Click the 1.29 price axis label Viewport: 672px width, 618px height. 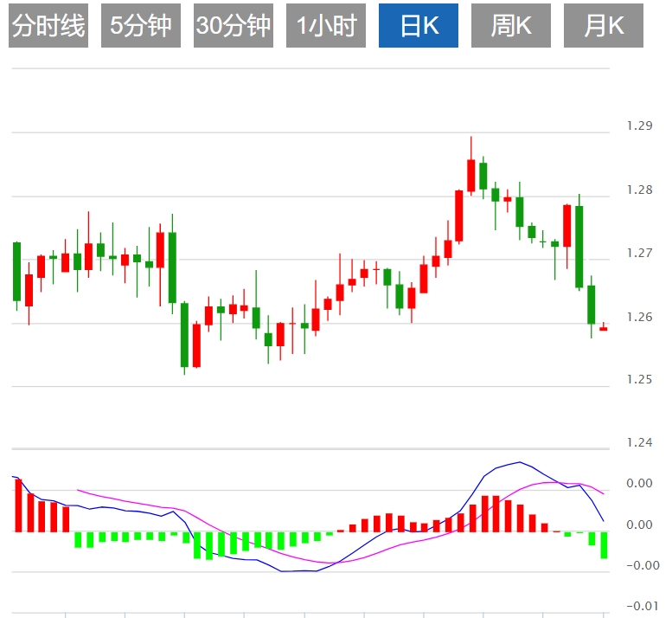click(639, 126)
